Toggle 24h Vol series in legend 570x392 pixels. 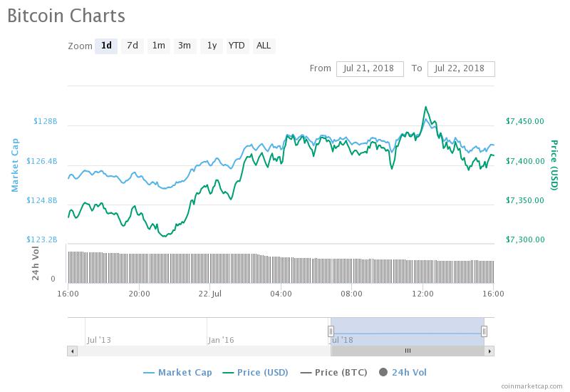click(x=403, y=372)
